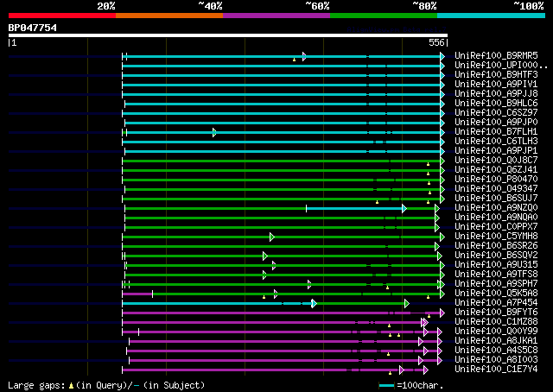The height and width of the screenshot is (392, 553).
Task: Click the cyan alignment bar of UPI000.. row
Action: (x=283, y=66)
